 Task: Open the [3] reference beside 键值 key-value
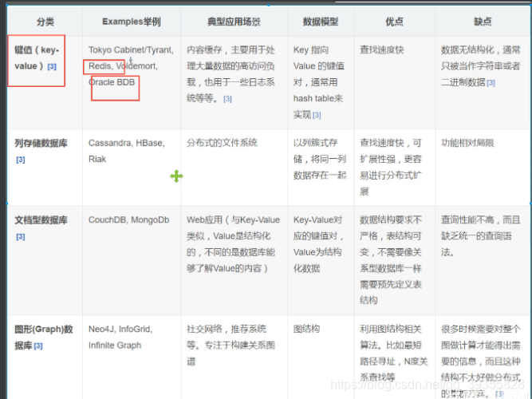coord(52,66)
